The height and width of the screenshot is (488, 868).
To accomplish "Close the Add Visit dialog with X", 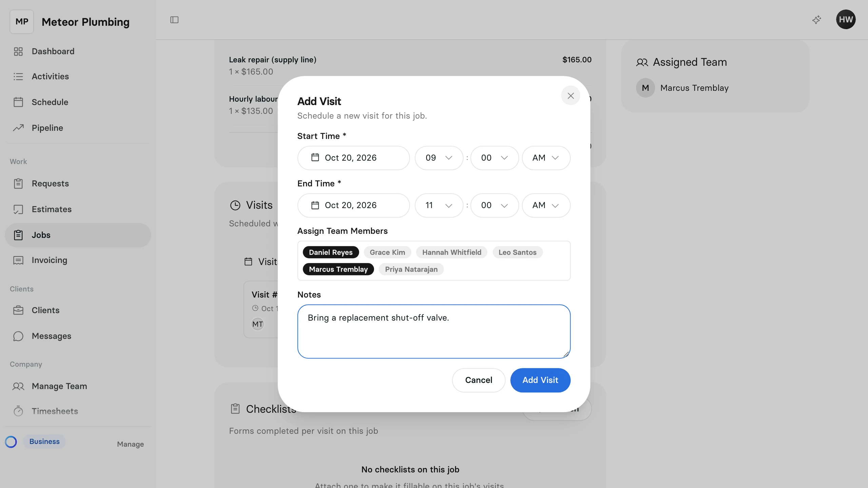I will pyautogui.click(x=571, y=96).
